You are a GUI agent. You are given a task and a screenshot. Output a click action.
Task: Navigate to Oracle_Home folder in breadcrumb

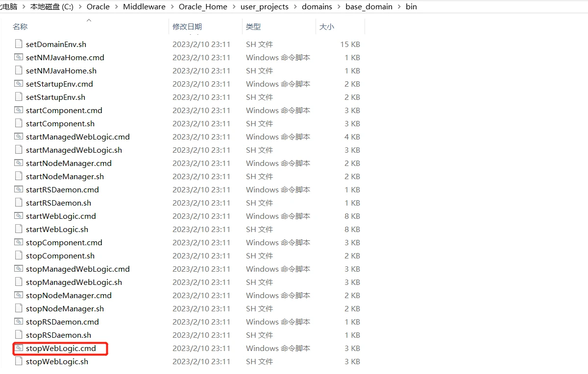(203, 7)
